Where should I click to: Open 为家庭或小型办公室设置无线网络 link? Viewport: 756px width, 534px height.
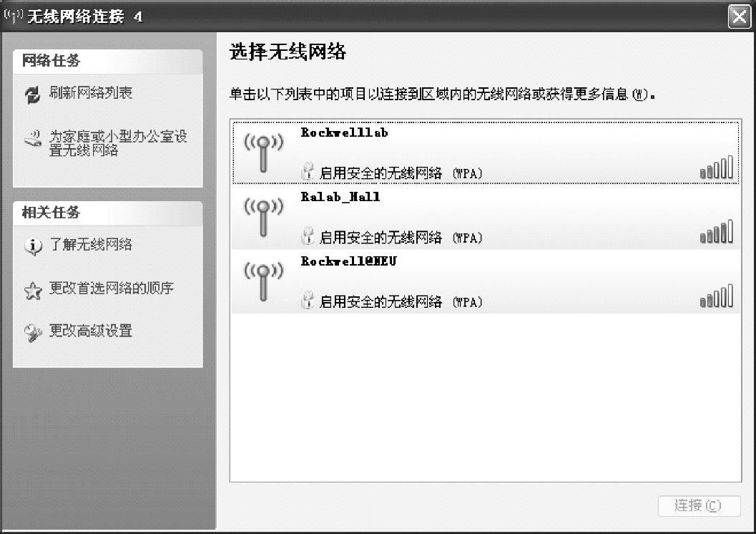pyautogui.click(x=118, y=143)
